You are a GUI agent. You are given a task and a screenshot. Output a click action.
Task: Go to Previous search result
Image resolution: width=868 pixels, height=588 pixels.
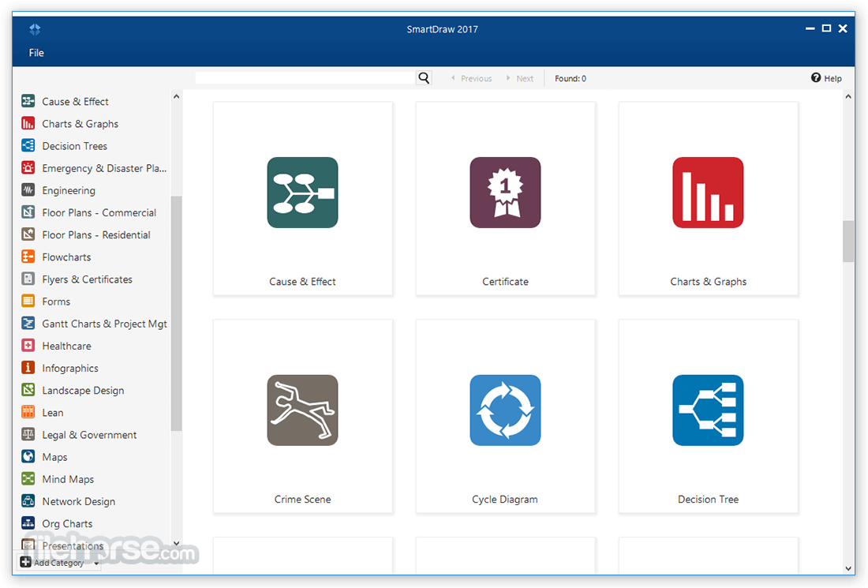click(472, 79)
